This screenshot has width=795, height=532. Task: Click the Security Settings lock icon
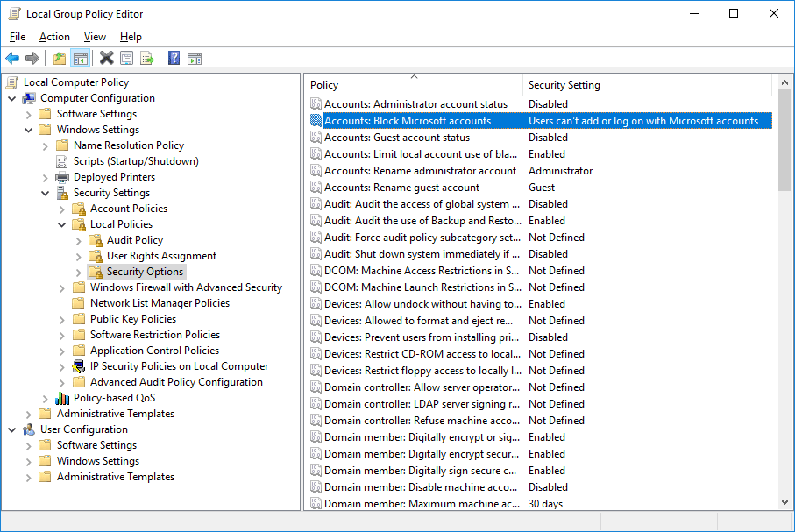point(62,193)
